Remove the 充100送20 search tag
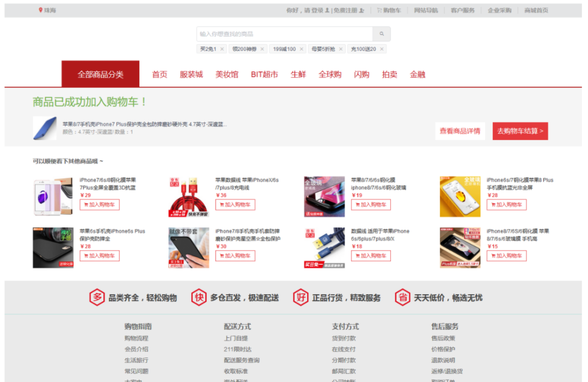588x382 pixels. tap(382, 49)
